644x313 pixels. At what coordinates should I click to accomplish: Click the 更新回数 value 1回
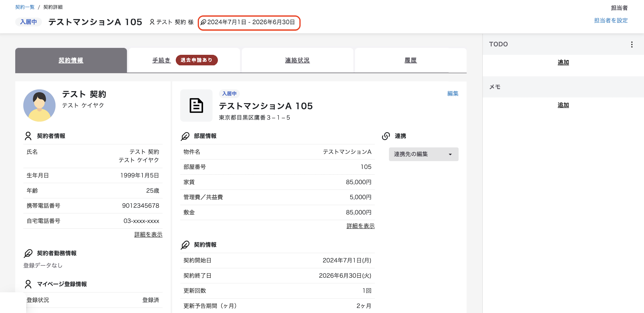(367, 291)
